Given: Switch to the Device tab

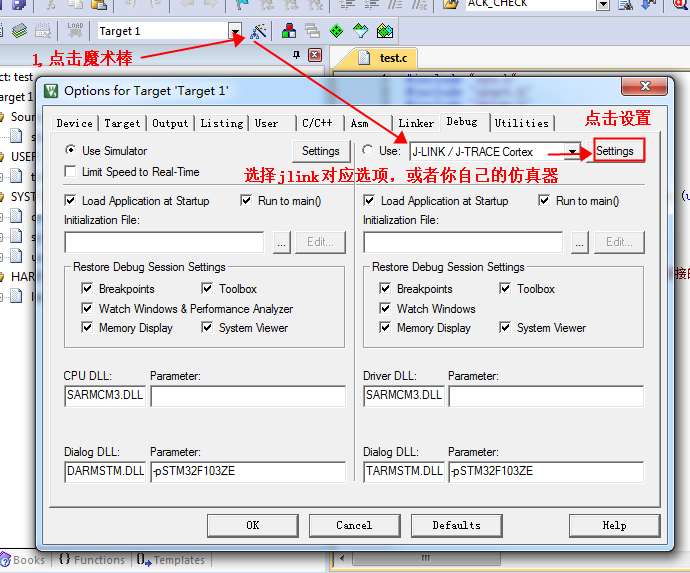Looking at the screenshot, I should [x=75, y=123].
